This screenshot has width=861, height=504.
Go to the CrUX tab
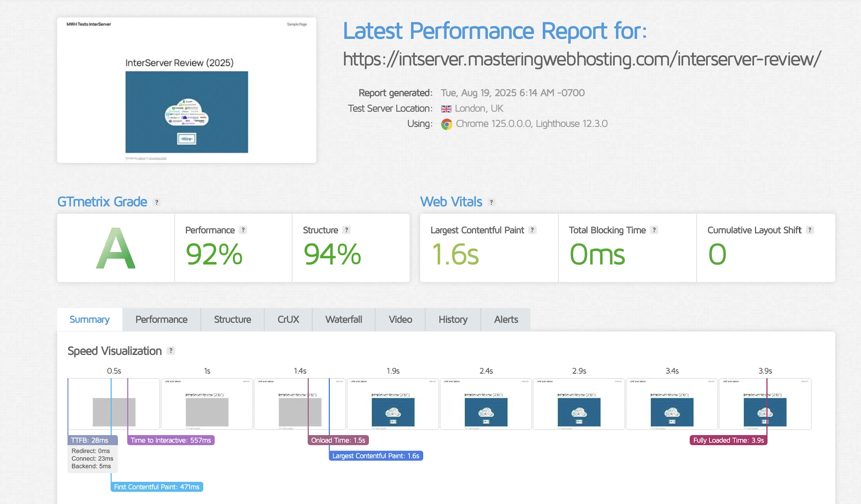pyautogui.click(x=288, y=319)
